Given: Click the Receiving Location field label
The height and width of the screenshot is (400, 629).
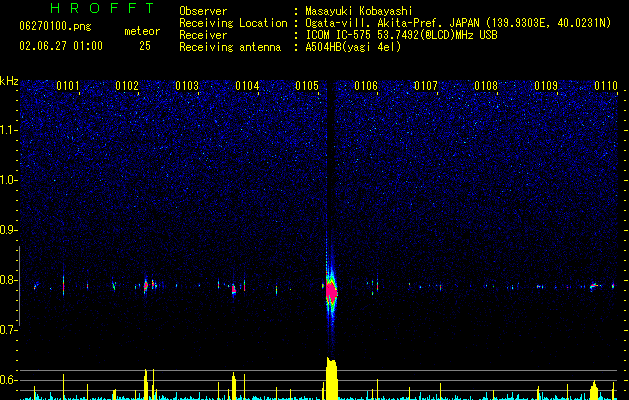Looking at the screenshot, I should point(233,23).
